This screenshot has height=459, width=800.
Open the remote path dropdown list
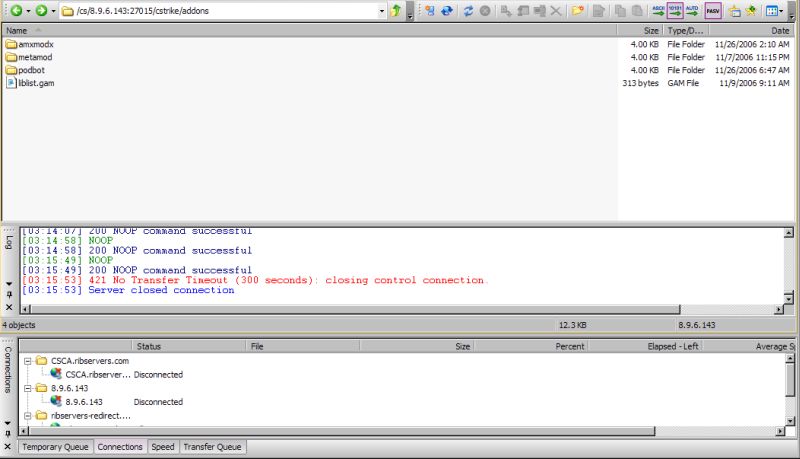(382, 11)
